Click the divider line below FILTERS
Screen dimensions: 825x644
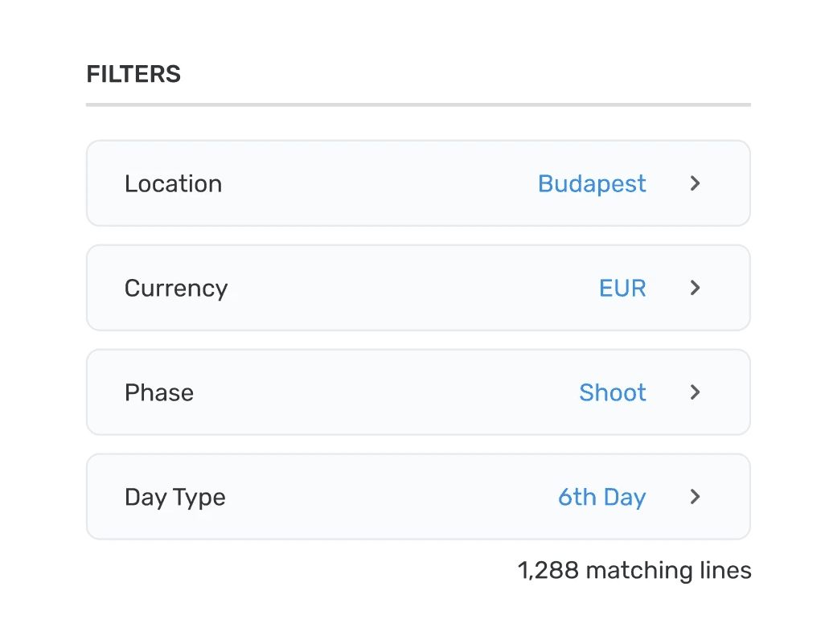(418, 105)
